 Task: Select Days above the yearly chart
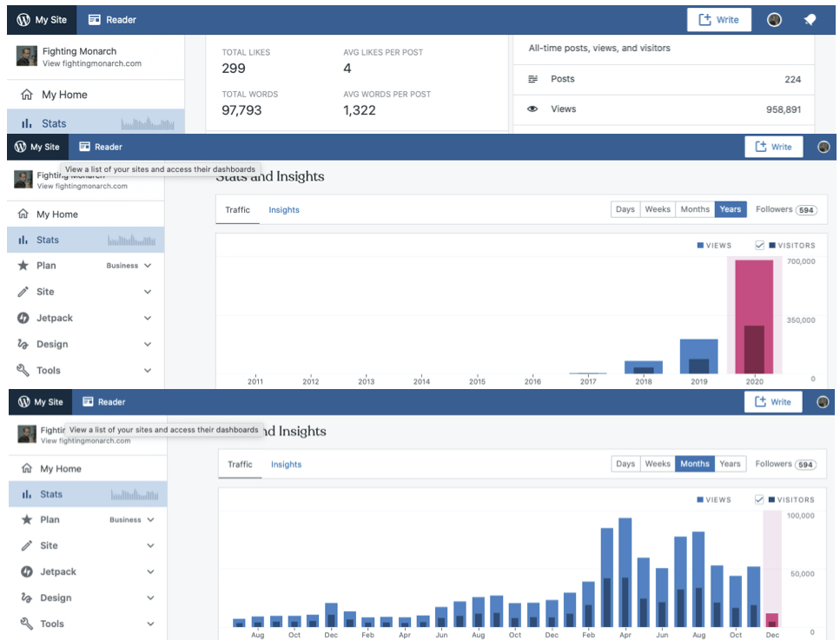(625, 209)
